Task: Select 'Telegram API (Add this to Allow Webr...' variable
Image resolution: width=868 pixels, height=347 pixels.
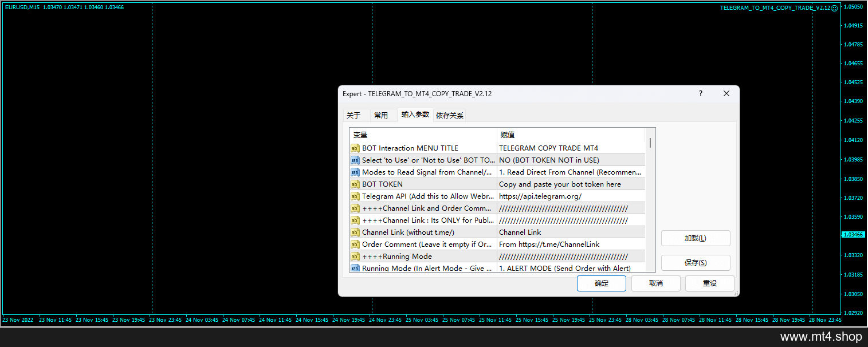Action: (x=427, y=196)
